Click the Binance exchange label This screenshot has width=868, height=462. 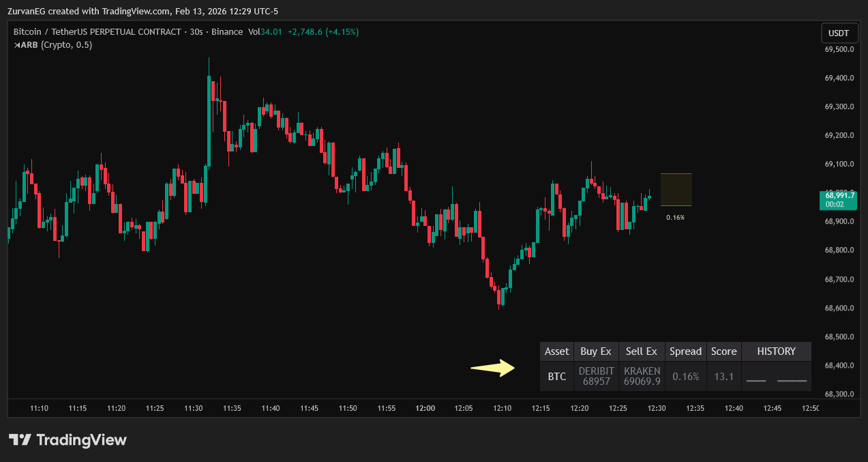[x=227, y=32]
